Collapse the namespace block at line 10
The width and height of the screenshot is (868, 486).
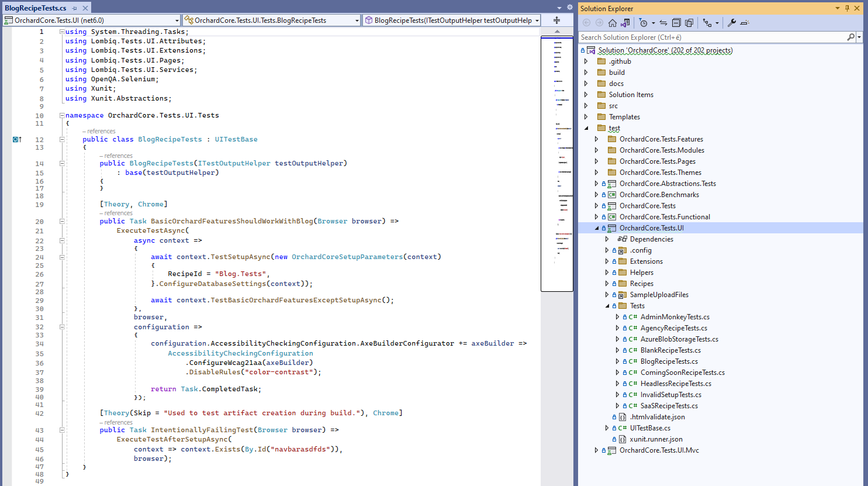(x=62, y=116)
